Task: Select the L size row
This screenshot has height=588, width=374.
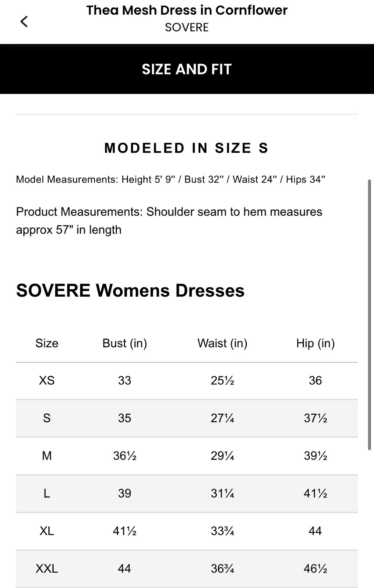Action: pos(187,494)
